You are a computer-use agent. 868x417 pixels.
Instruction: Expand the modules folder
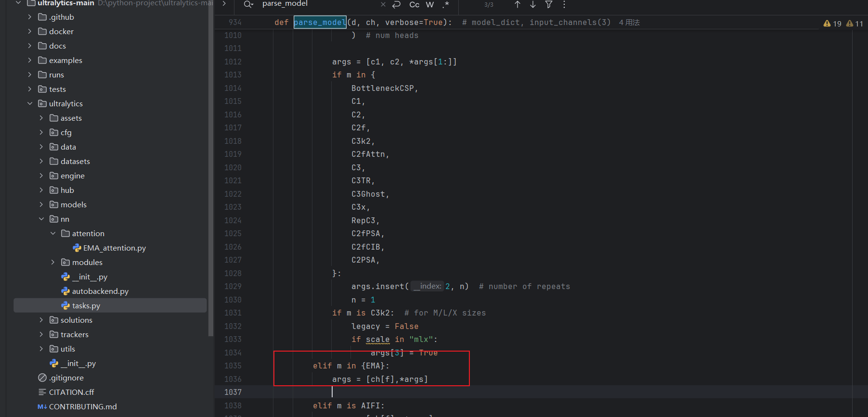coord(53,262)
